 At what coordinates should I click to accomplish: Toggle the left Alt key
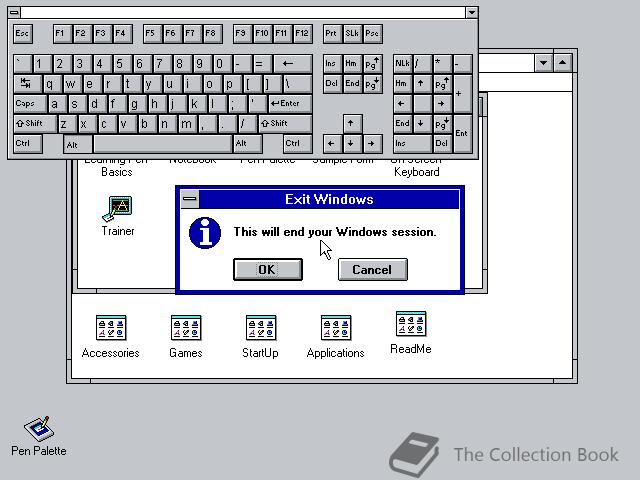78,144
